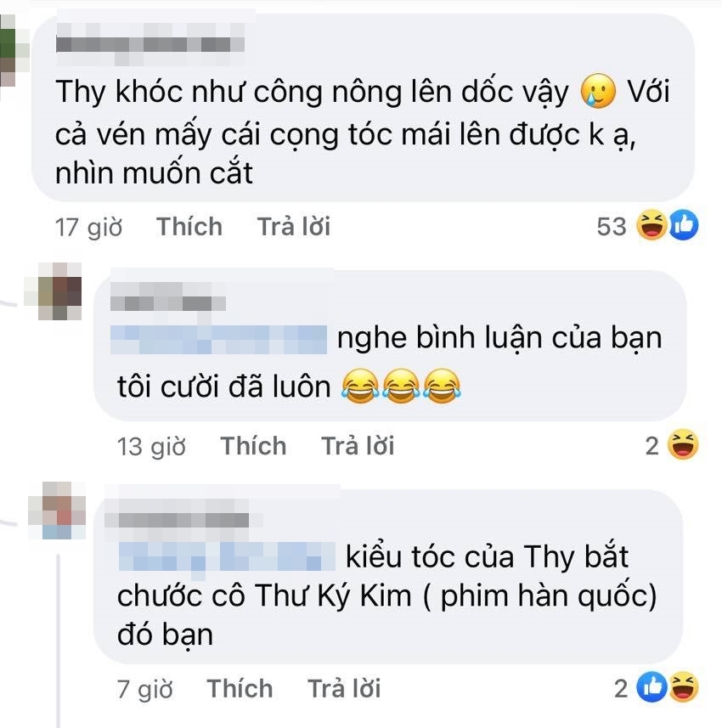The height and width of the screenshot is (728, 722).
Task: Open the 17 giờ timestamp link
Action: [x=88, y=228]
